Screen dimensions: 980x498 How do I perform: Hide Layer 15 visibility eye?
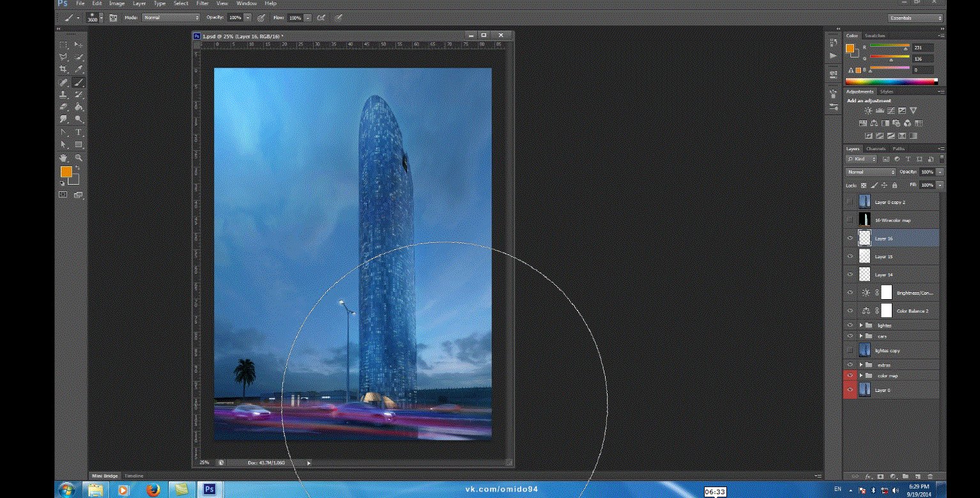coord(850,256)
